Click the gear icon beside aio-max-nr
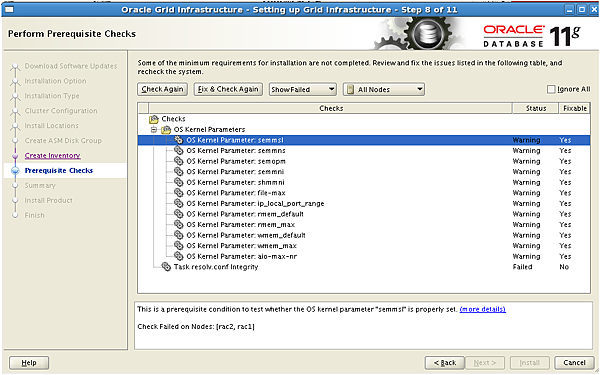 coord(178,256)
